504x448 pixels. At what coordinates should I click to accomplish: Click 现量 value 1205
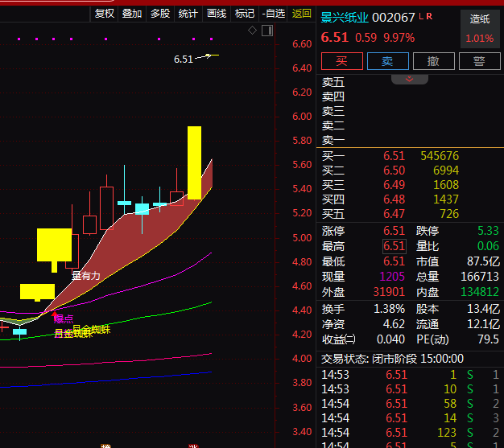(x=392, y=277)
